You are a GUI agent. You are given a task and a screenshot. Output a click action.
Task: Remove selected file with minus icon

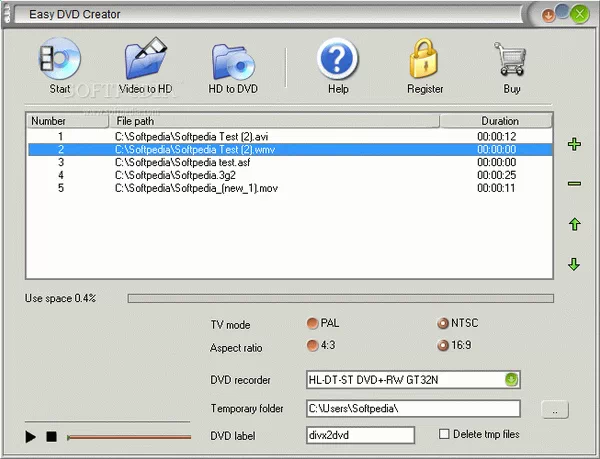(x=574, y=183)
